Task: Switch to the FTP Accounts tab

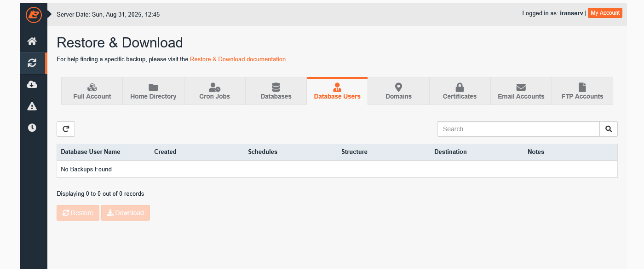Action: tap(582, 91)
